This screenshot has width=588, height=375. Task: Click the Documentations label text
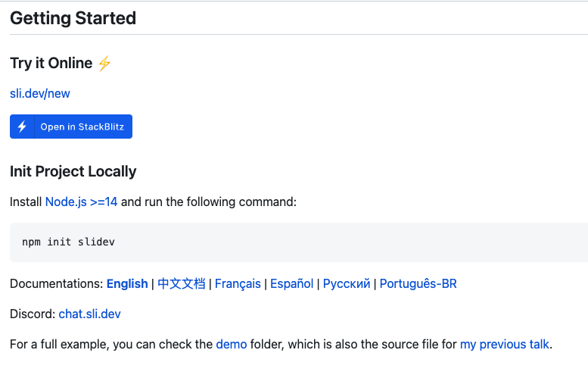(56, 283)
